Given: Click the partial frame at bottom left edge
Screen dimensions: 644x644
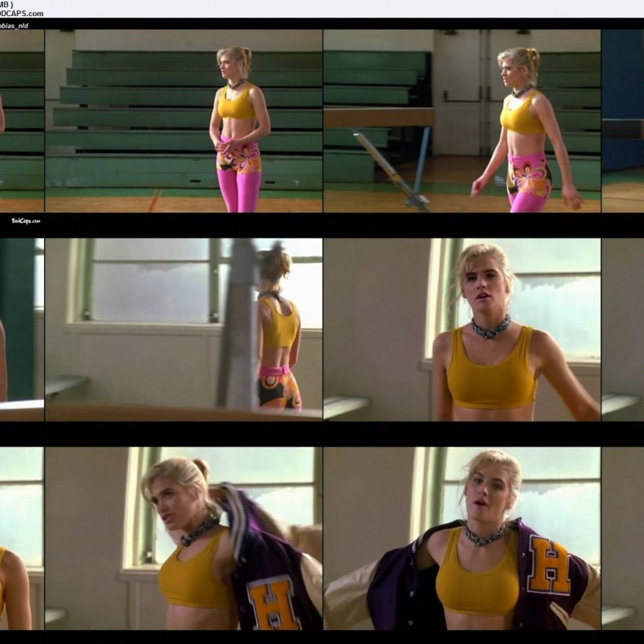Looking at the screenshot, I should (21, 538).
